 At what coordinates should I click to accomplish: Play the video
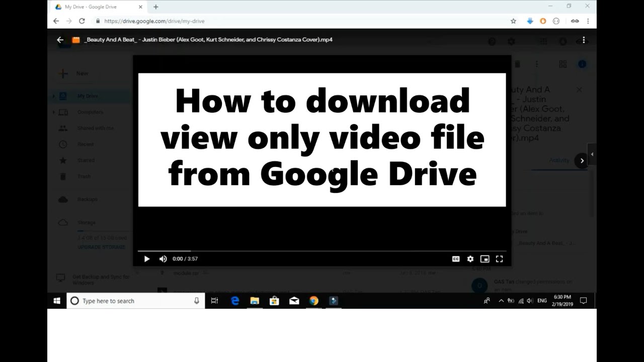(x=146, y=259)
